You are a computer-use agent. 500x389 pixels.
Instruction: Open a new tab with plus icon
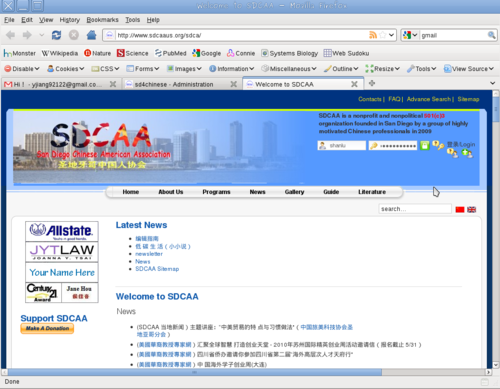coord(372,83)
